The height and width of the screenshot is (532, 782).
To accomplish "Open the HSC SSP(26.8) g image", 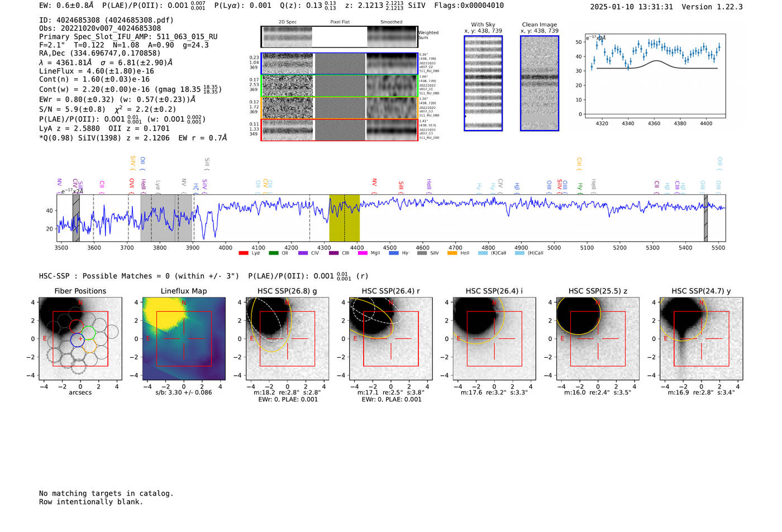I will tap(287, 338).
